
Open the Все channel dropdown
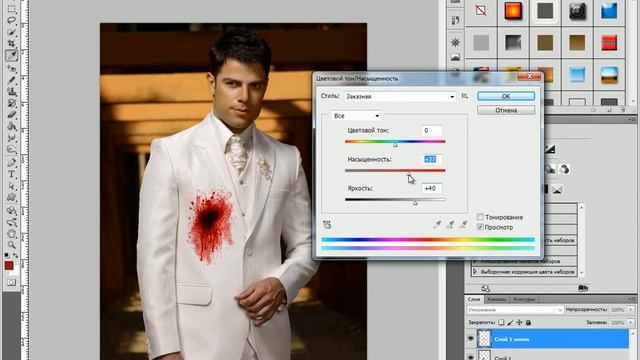(x=356, y=116)
